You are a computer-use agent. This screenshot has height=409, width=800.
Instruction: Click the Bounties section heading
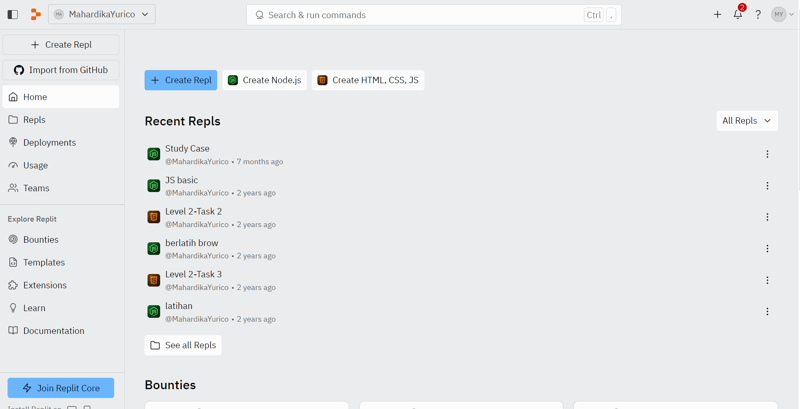point(170,385)
